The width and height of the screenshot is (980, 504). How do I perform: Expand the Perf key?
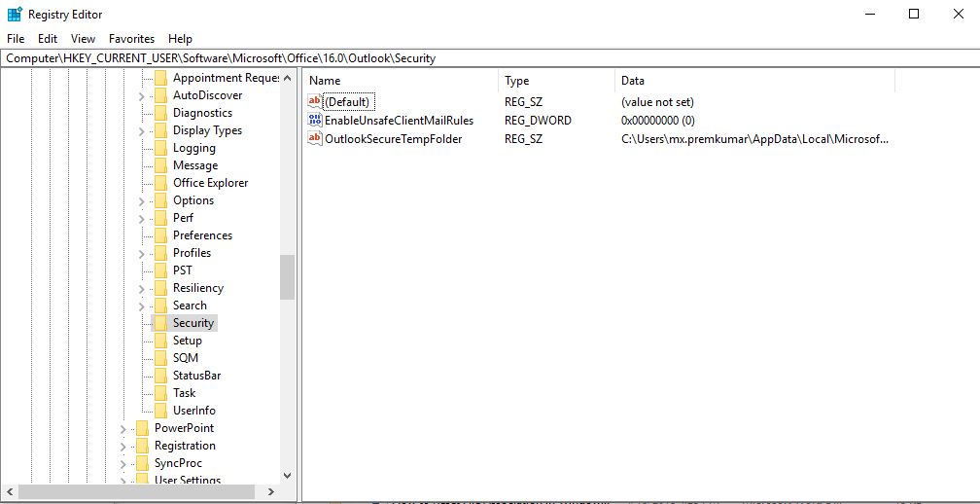click(x=141, y=219)
